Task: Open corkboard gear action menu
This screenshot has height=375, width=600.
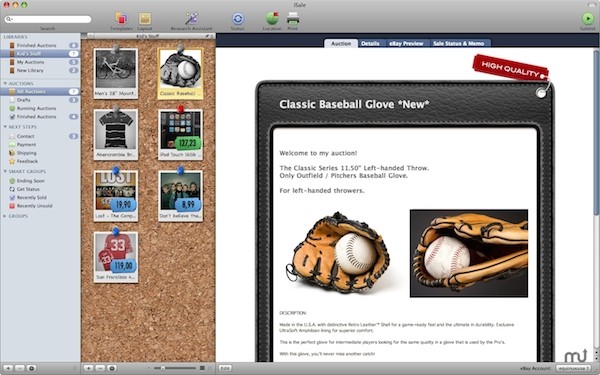Action: (x=112, y=368)
